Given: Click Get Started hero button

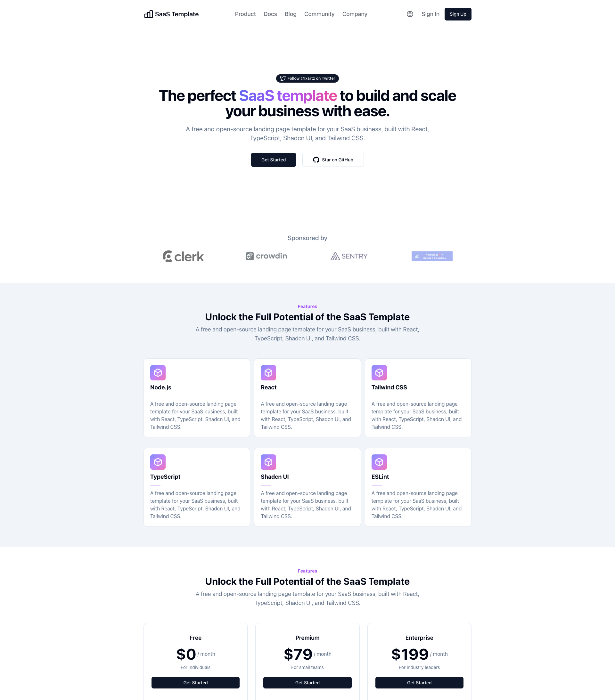Looking at the screenshot, I should coord(273,159).
